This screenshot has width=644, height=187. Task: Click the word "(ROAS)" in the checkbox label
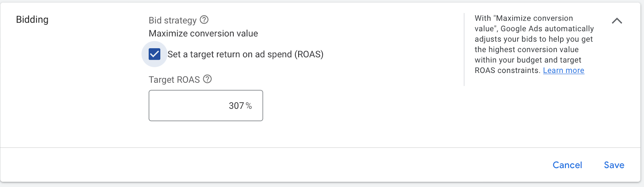tap(309, 54)
